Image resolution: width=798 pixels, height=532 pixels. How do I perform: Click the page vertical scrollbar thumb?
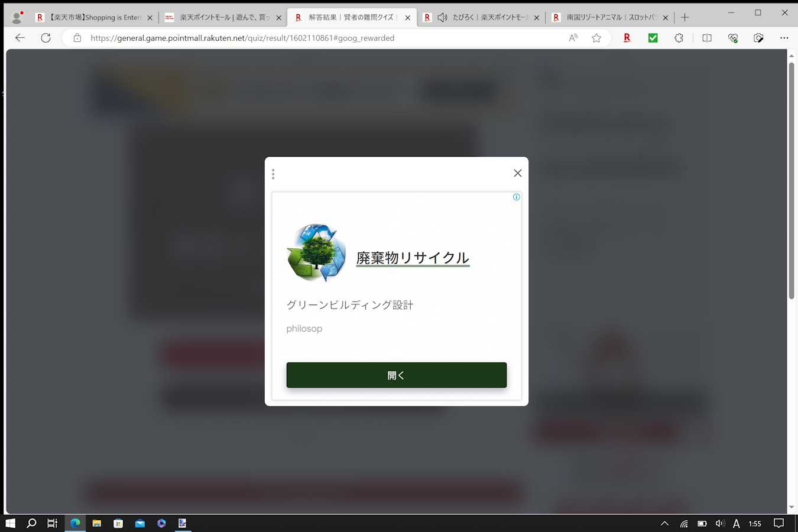pos(791,180)
